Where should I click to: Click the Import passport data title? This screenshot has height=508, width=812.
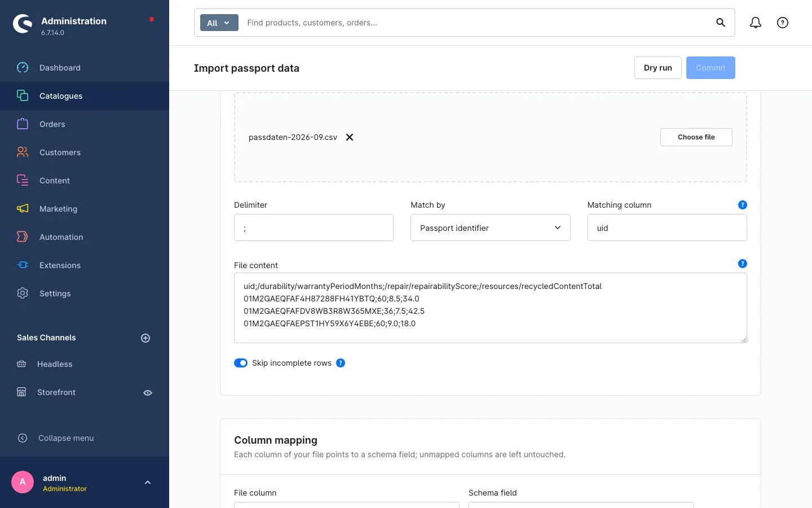pos(246,68)
